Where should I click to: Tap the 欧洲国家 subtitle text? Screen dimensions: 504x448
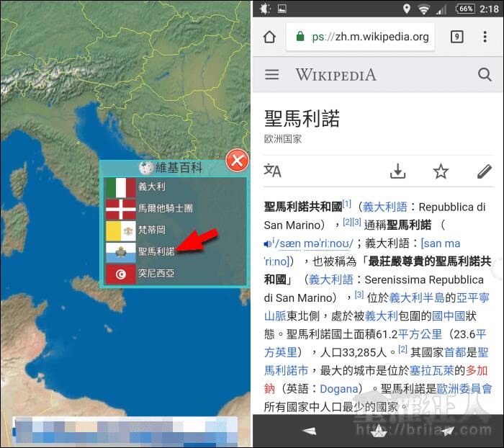(282, 139)
